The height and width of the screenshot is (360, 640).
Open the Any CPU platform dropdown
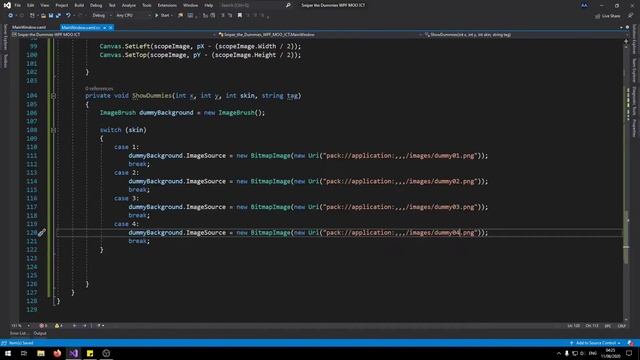pos(133,16)
